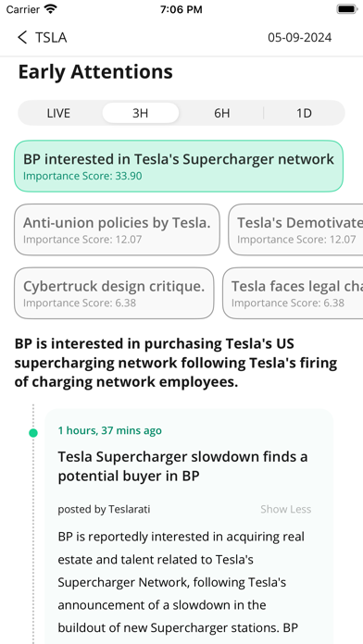Tap the Wi-Fi signal icon
Image resolution: width=363 pixels, height=644 pixels.
[x=51, y=9]
